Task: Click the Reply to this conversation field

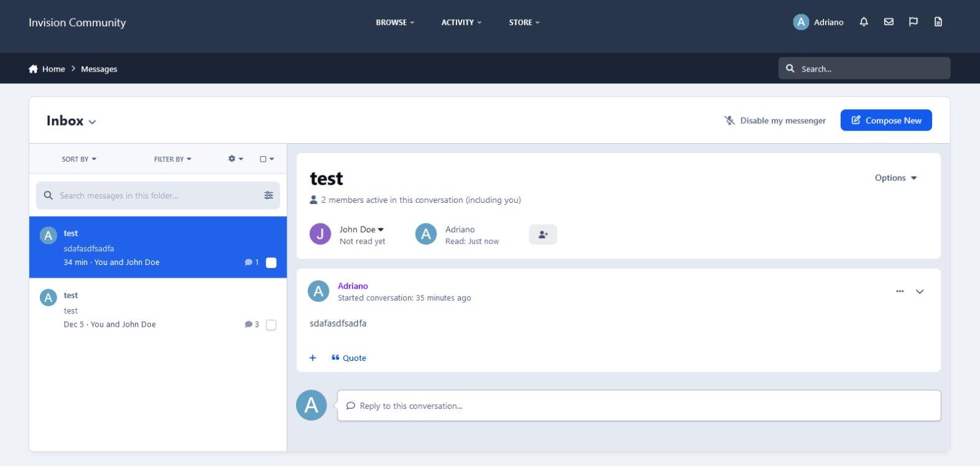Action: 639,406
